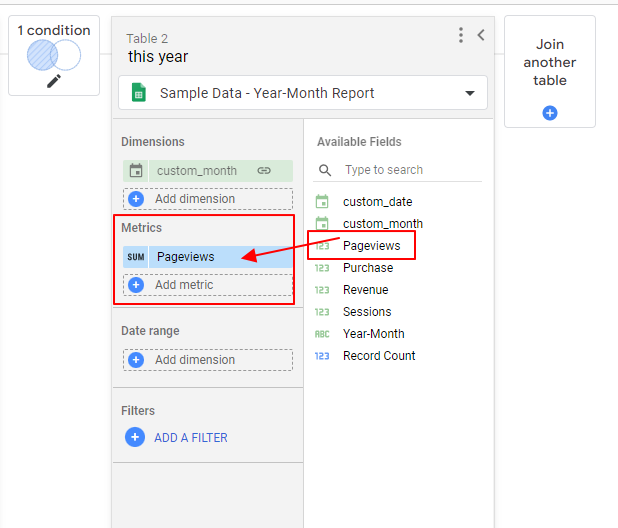This screenshot has height=528, width=618.
Task: Select the Year-Month text field
Action: pyautogui.click(x=373, y=334)
